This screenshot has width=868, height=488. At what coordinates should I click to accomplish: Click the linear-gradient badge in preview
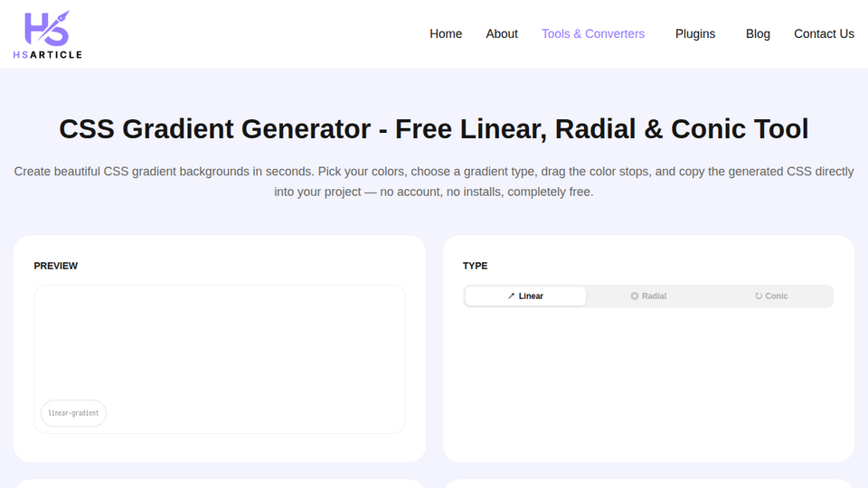coord(73,413)
